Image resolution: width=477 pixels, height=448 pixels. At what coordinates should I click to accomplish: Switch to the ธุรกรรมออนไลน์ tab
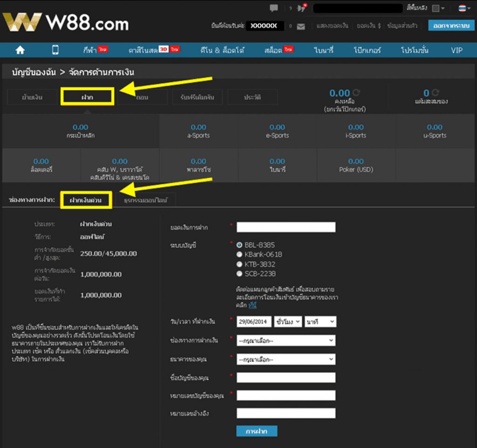click(146, 200)
